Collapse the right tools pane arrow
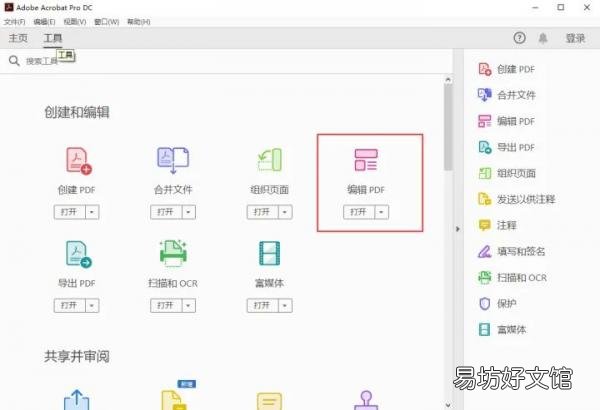Image resolution: width=600 pixels, height=410 pixels. [458, 229]
